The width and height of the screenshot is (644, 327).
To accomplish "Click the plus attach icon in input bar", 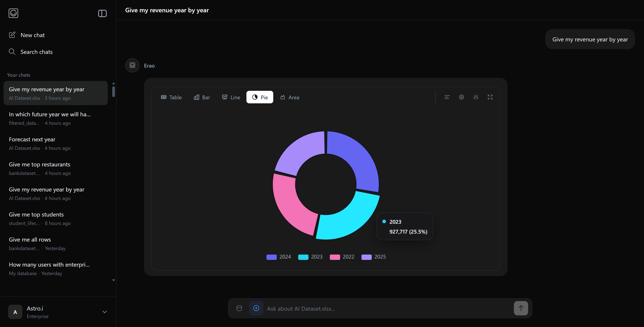I will [256, 308].
